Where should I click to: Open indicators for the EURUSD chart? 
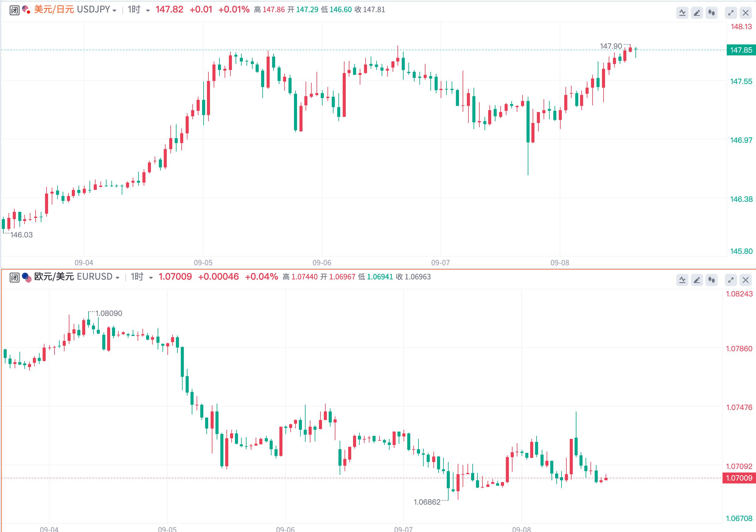682,280
